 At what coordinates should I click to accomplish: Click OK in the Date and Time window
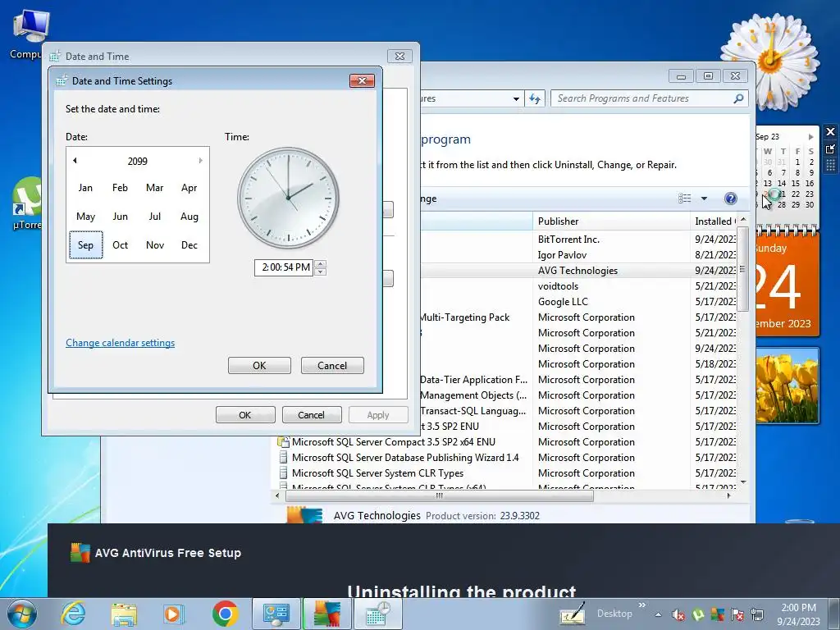[245, 414]
